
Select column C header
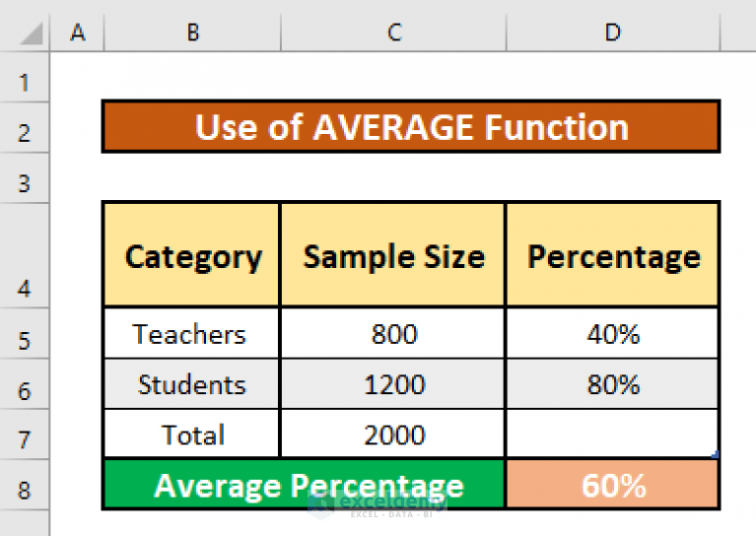pyautogui.click(x=393, y=32)
